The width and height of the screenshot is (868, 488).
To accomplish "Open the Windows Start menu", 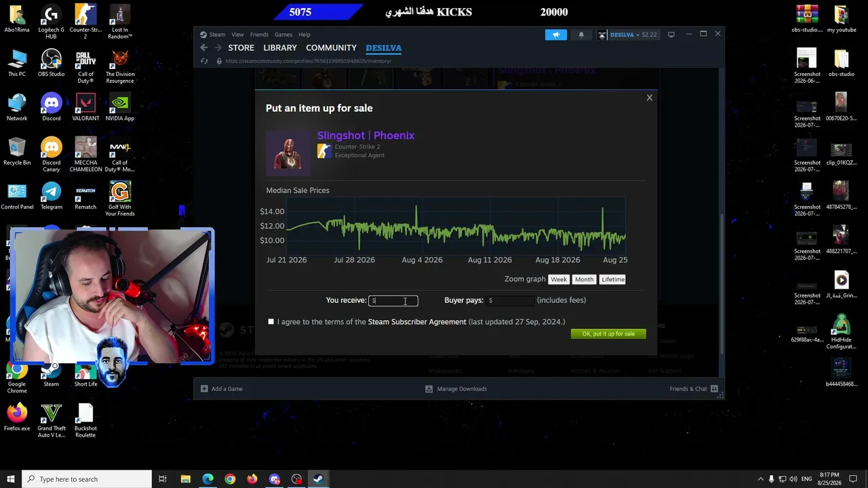I will point(10,479).
